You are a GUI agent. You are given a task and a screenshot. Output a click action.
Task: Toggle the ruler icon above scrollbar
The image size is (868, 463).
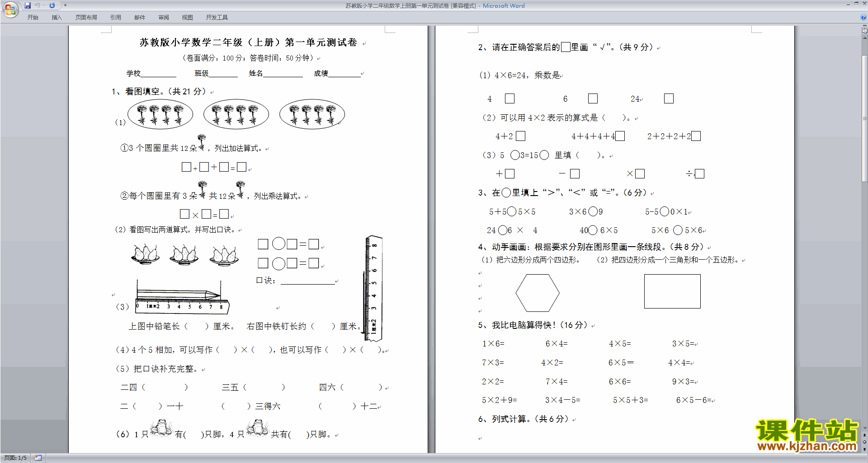tap(864, 31)
